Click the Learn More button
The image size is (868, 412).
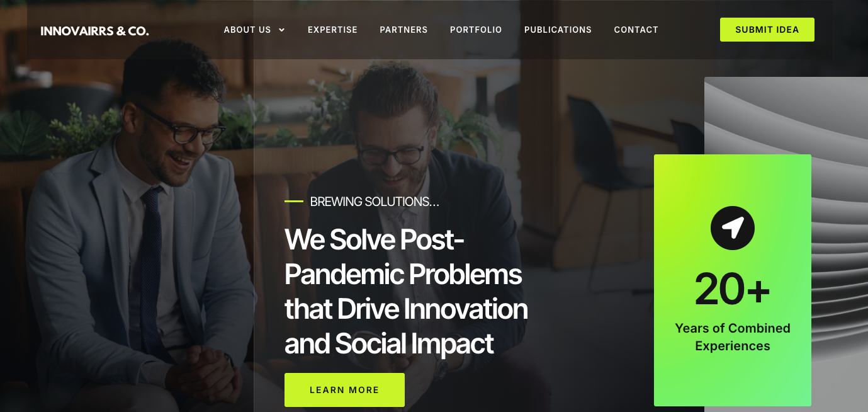pyautogui.click(x=344, y=390)
